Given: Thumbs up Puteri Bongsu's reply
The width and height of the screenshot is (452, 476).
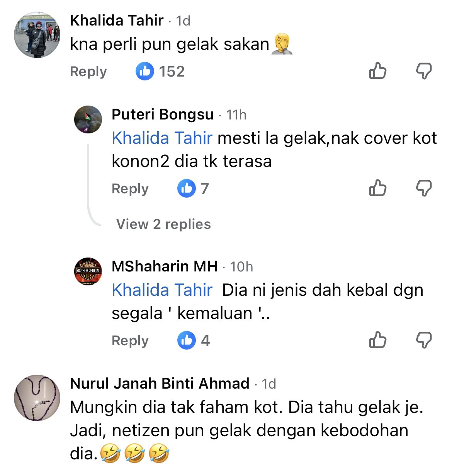Looking at the screenshot, I should (377, 188).
